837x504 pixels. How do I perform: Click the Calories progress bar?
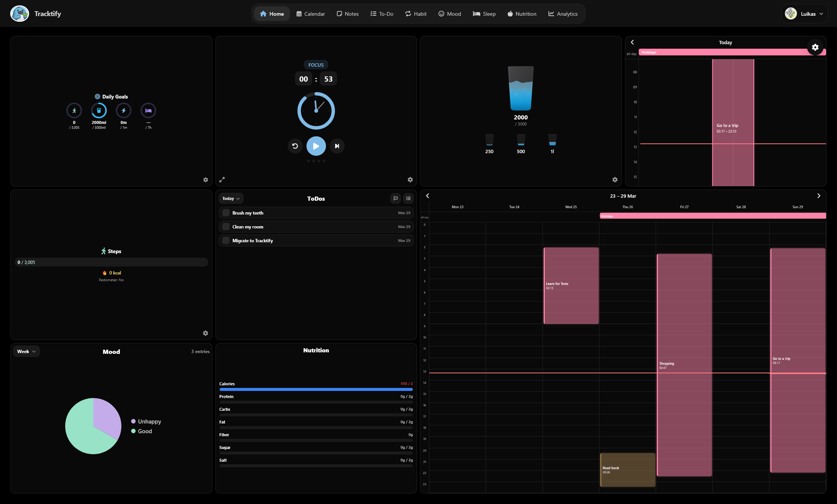tap(316, 389)
